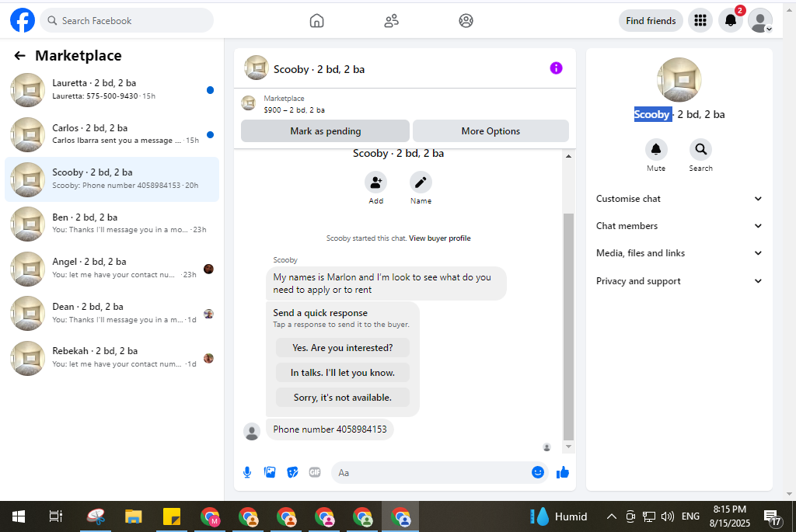
Task: Expand Media, files and links section
Action: pyautogui.click(x=679, y=253)
